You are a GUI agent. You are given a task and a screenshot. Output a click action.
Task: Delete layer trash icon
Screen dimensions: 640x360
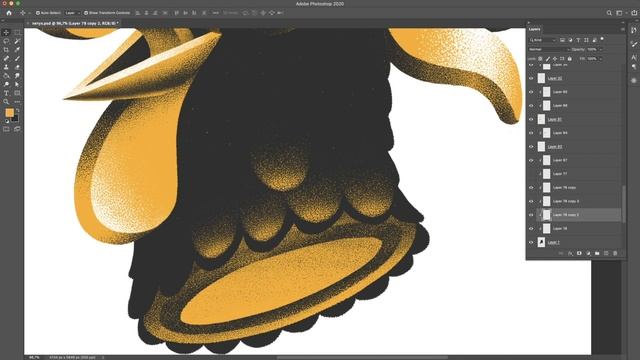coord(615,253)
